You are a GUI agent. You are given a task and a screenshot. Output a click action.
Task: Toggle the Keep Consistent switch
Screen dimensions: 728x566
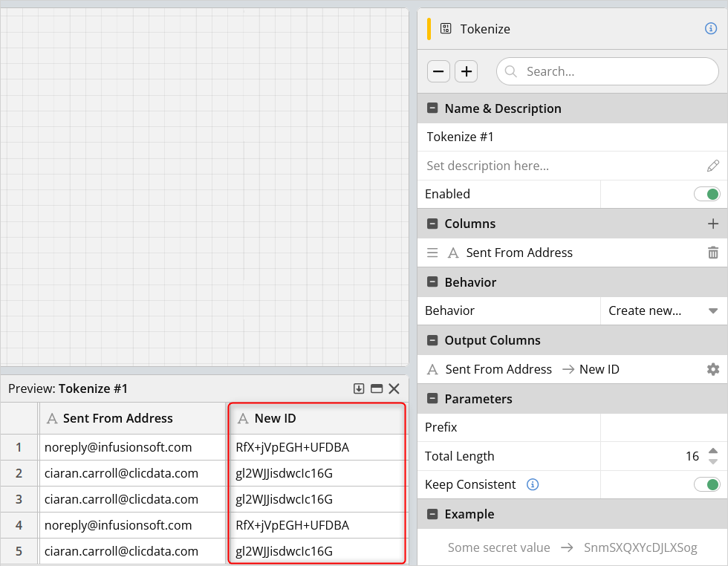(706, 485)
